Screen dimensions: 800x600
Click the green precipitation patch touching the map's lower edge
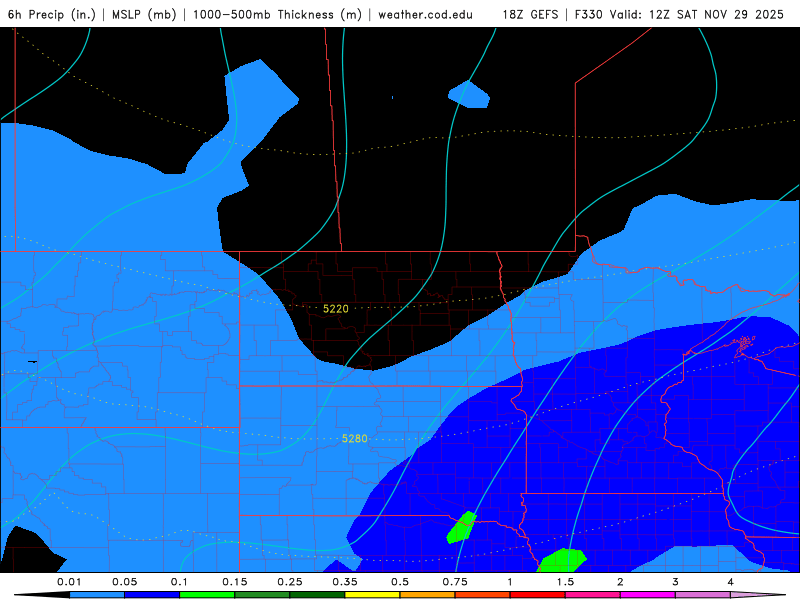point(561,561)
